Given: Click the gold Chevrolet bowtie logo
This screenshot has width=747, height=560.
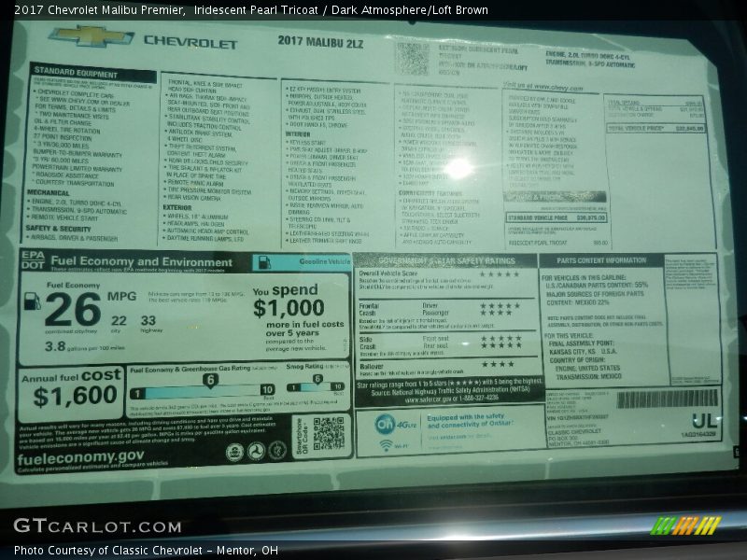Looking at the screenshot, I should (x=92, y=36).
